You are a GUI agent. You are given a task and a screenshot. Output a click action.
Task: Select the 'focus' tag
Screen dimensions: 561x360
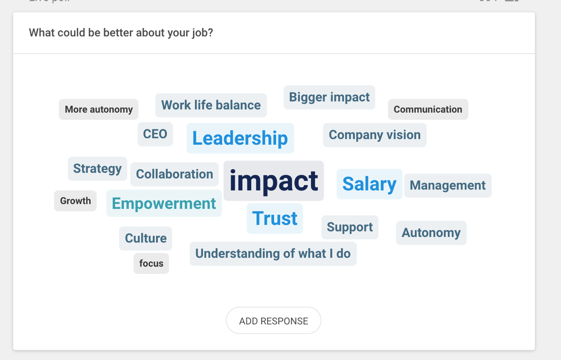point(151,263)
